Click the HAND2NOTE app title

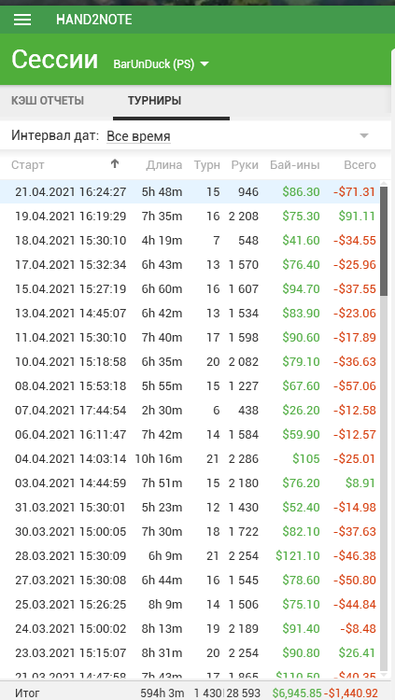[94, 20]
